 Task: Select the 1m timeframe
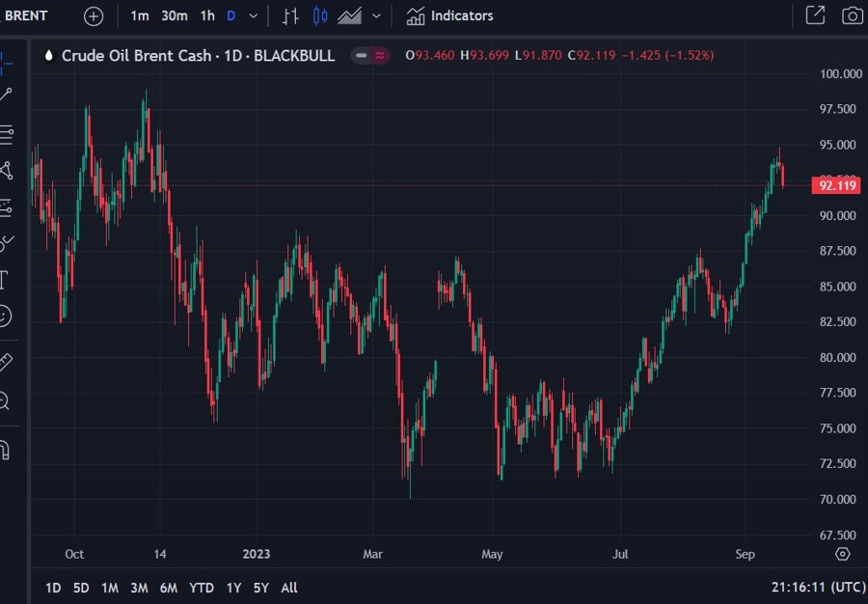click(x=140, y=16)
